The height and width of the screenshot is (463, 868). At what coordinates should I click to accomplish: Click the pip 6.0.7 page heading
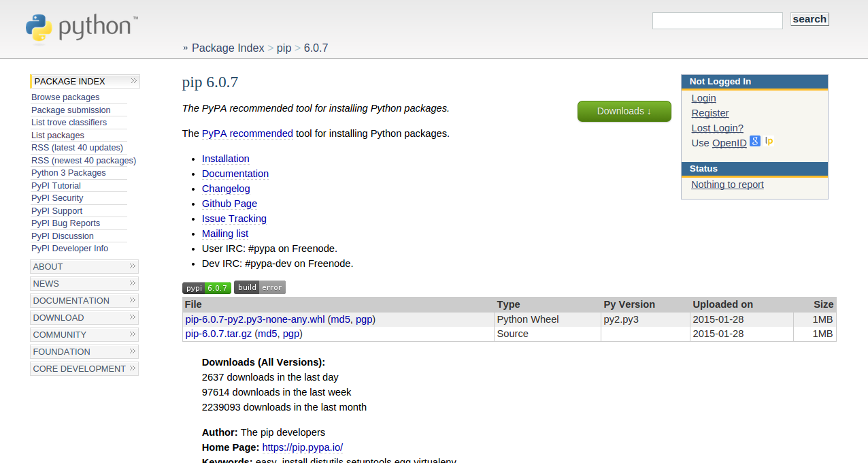click(x=210, y=82)
